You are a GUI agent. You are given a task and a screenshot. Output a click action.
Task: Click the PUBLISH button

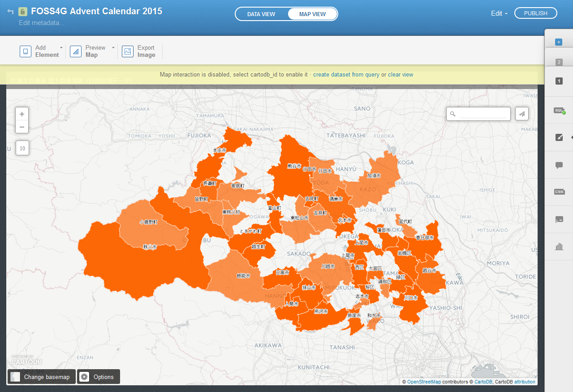(x=535, y=13)
